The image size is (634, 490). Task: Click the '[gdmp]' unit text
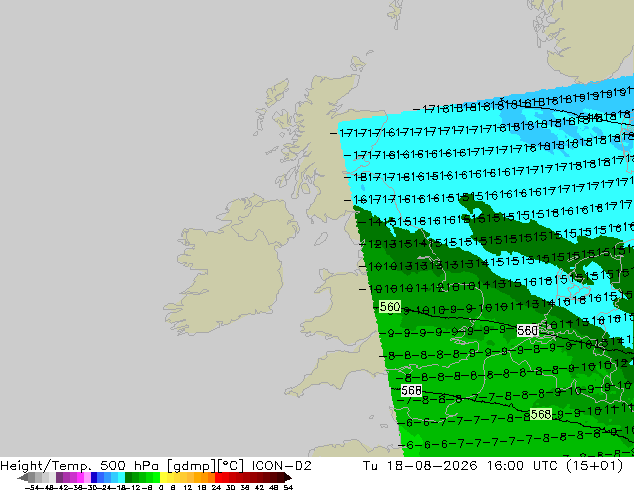191,466
